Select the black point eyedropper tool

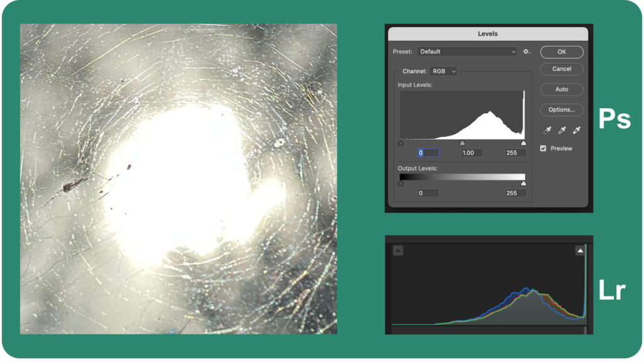(x=547, y=129)
